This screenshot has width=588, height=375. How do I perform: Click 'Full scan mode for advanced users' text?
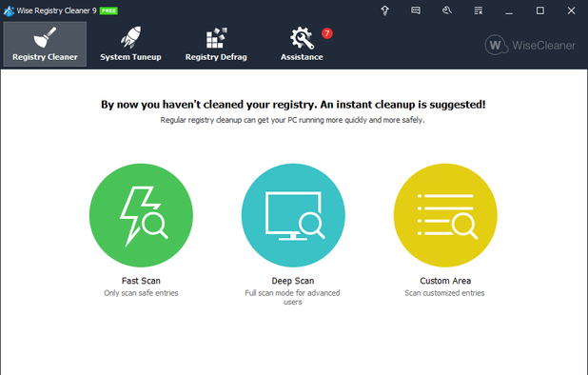pos(292,297)
